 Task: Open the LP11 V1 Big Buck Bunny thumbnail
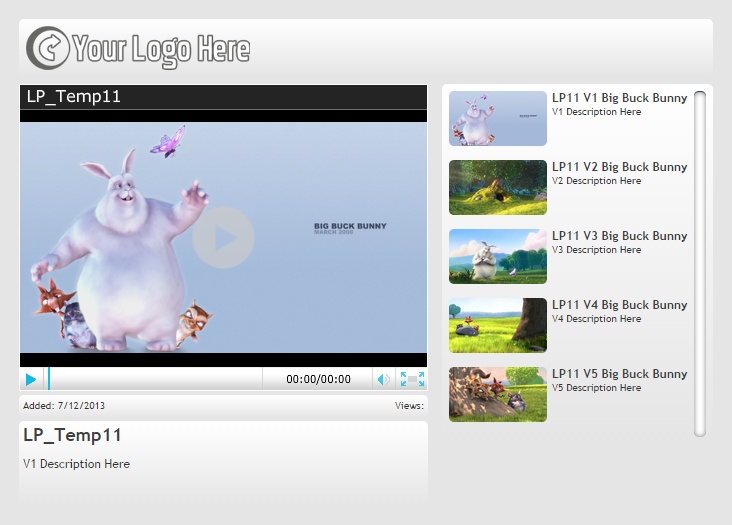point(498,119)
